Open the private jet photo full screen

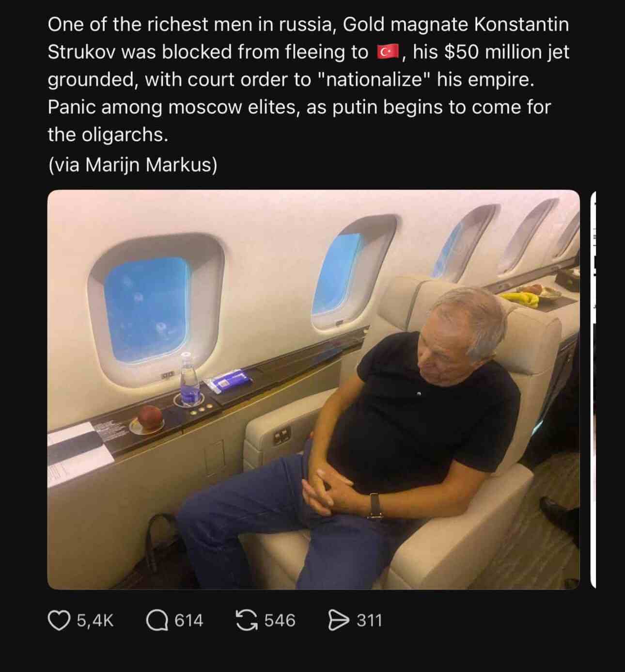[313, 389]
